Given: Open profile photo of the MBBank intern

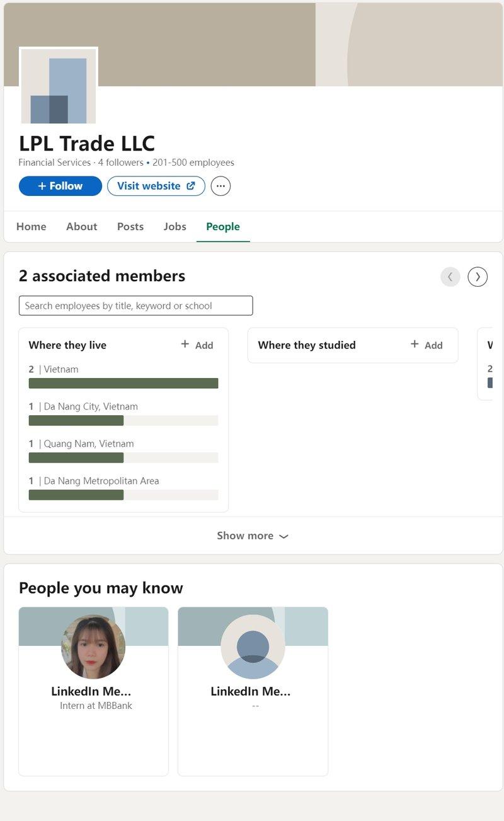Looking at the screenshot, I should [x=93, y=647].
